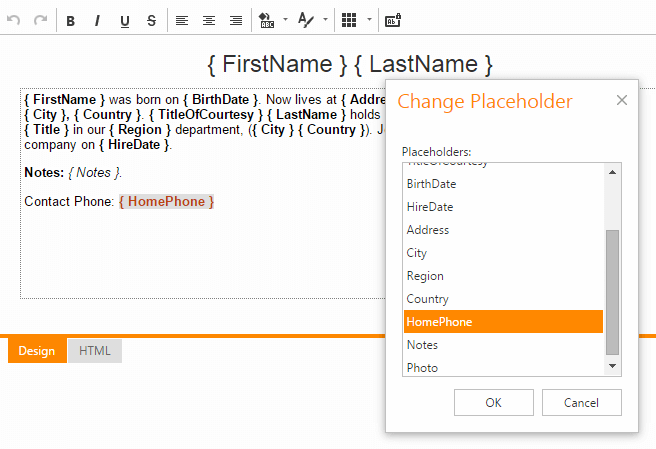This screenshot has width=656, height=449.
Task: Click the Redo icon in toolbar
Action: pyautogui.click(x=41, y=20)
